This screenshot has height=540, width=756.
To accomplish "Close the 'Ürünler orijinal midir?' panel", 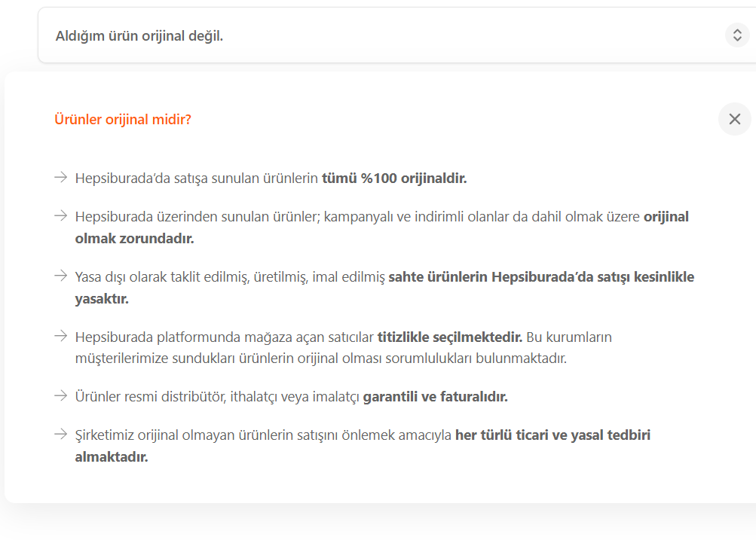I will click(735, 119).
